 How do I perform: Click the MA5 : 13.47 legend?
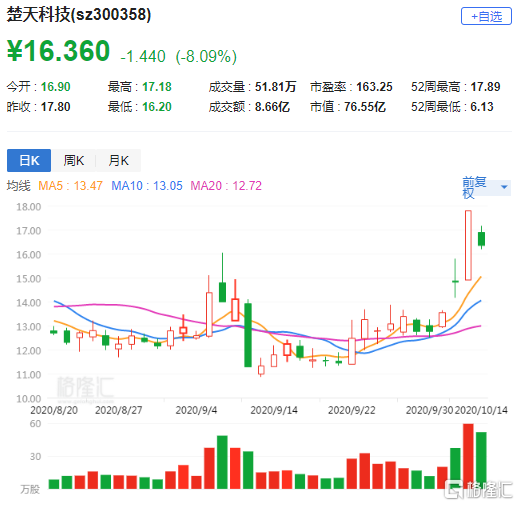tap(70, 186)
